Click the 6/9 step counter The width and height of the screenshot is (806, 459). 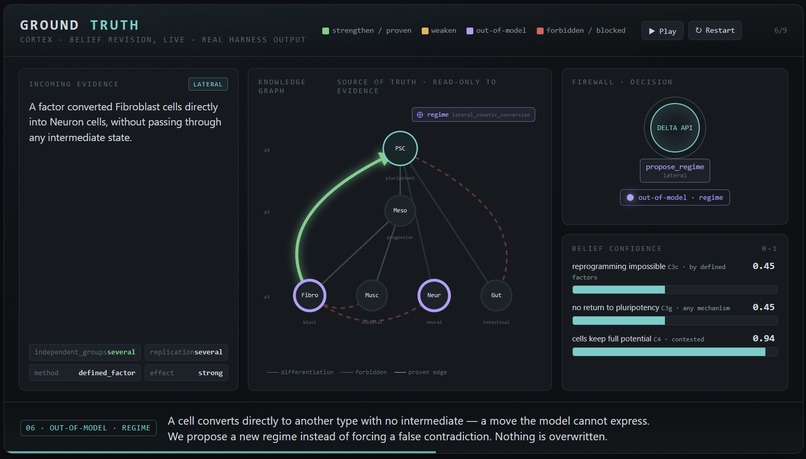780,30
